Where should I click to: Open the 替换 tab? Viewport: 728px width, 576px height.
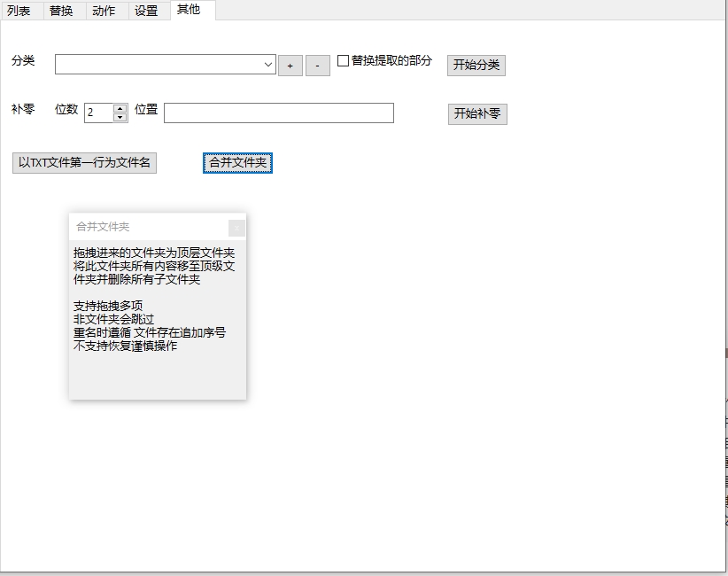pyautogui.click(x=61, y=11)
